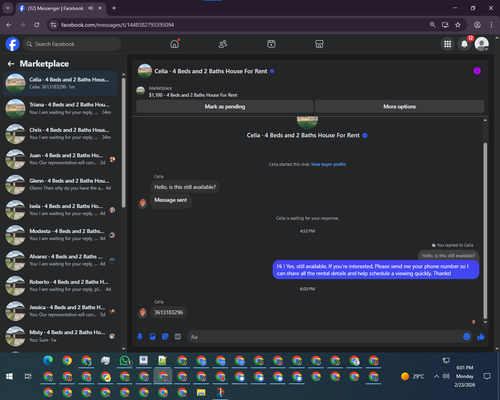Click the blue reply message bubble
Viewport: 500px width, 400px height.
376,270
